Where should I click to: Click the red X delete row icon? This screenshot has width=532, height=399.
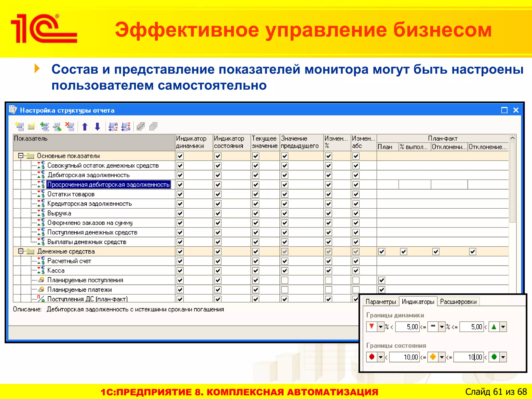pyautogui.click(x=70, y=127)
